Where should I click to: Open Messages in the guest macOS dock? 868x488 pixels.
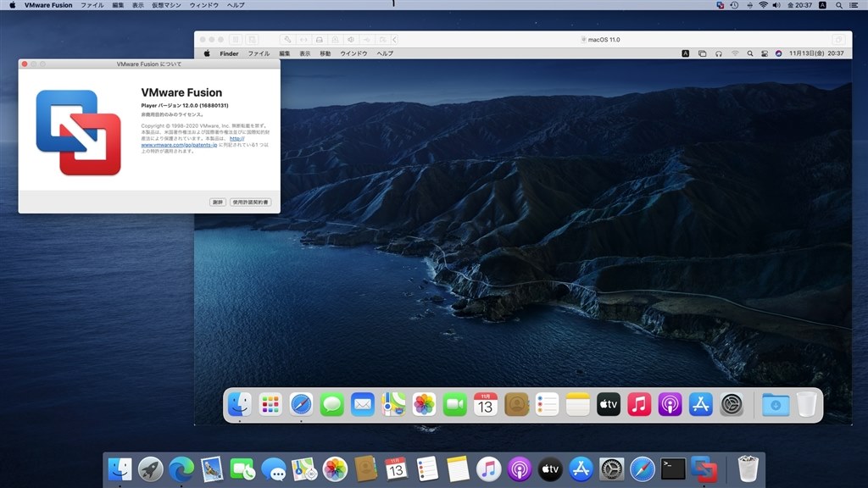pyautogui.click(x=331, y=405)
